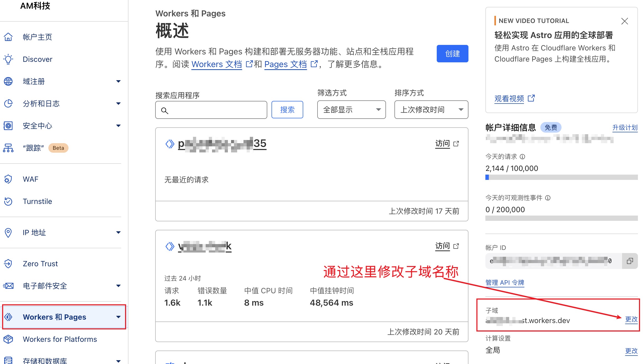Click the Workers for Platforms cube icon
Screen dimensions: 644x364
point(8,339)
